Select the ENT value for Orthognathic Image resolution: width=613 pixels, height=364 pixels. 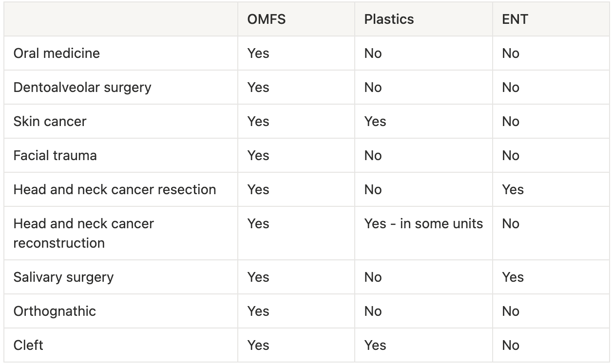(x=510, y=311)
